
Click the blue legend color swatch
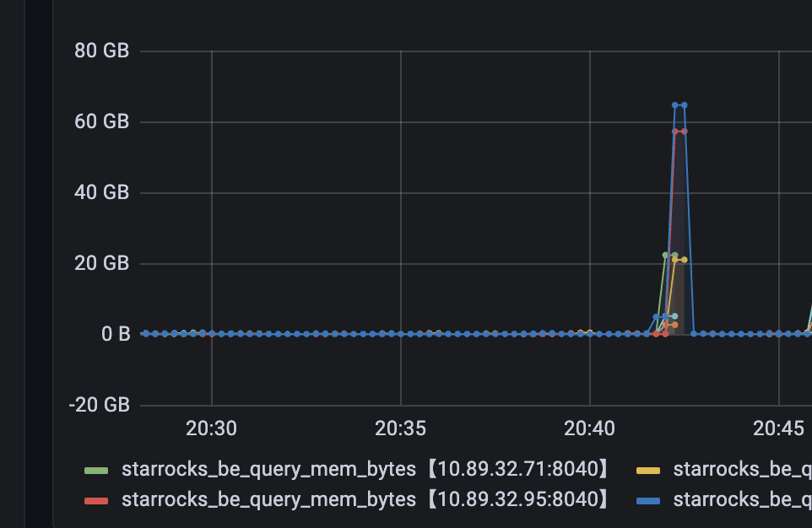tap(647, 500)
